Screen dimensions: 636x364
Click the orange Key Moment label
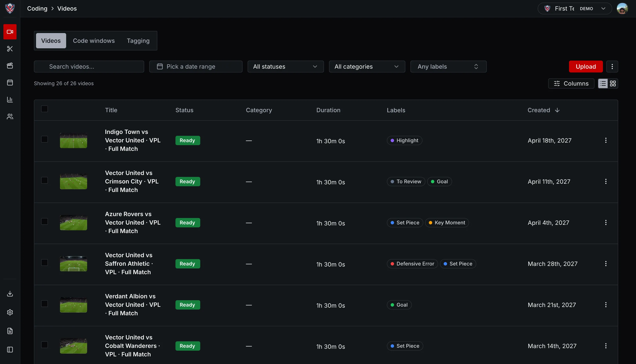(447, 223)
